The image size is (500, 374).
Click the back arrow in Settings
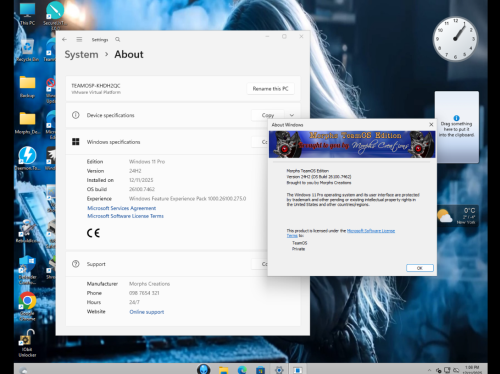(64, 39)
